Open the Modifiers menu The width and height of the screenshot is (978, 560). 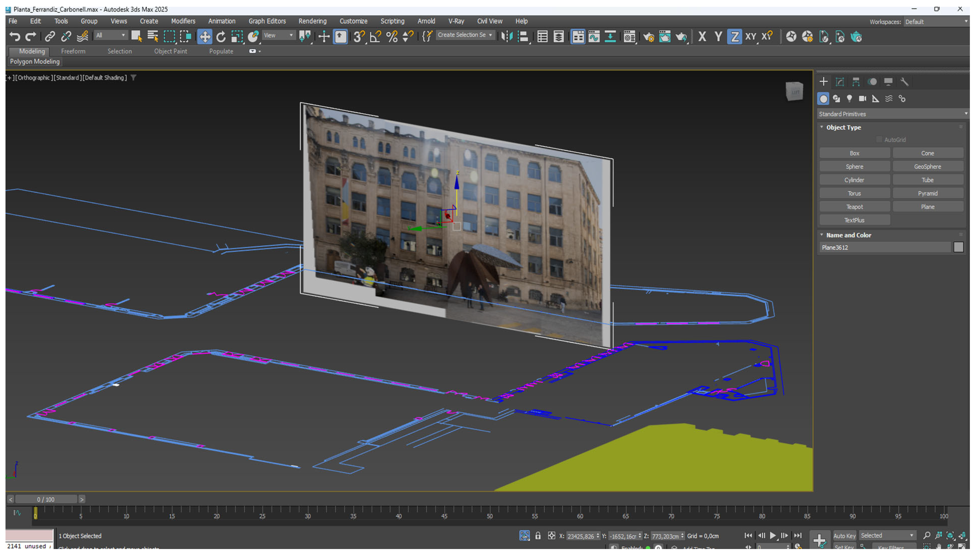point(183,21)
